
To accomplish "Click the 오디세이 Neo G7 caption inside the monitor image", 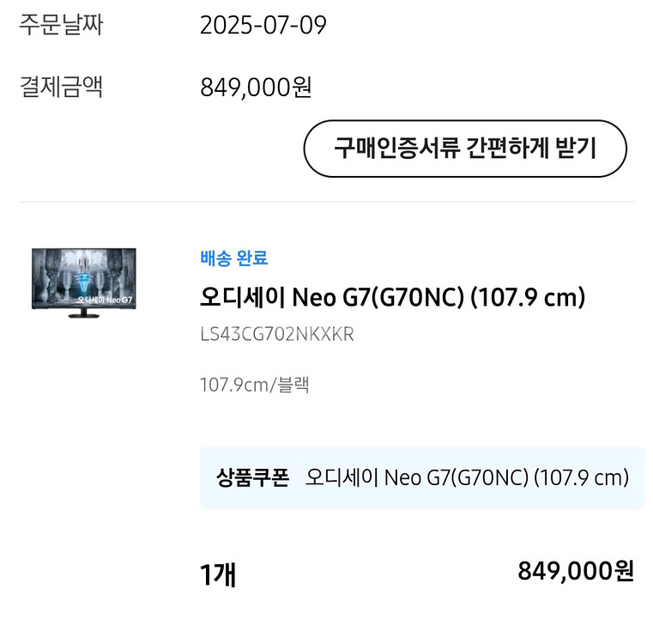I will tap(105, 300).
